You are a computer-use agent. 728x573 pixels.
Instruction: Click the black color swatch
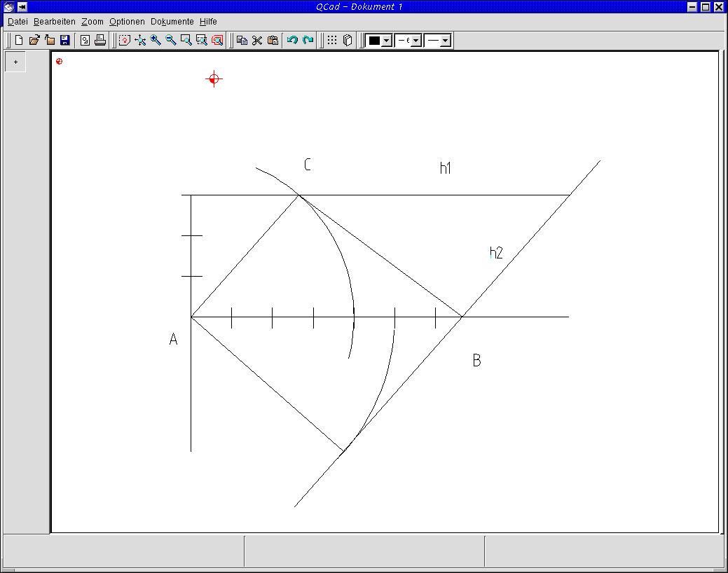tap(374, 41)
